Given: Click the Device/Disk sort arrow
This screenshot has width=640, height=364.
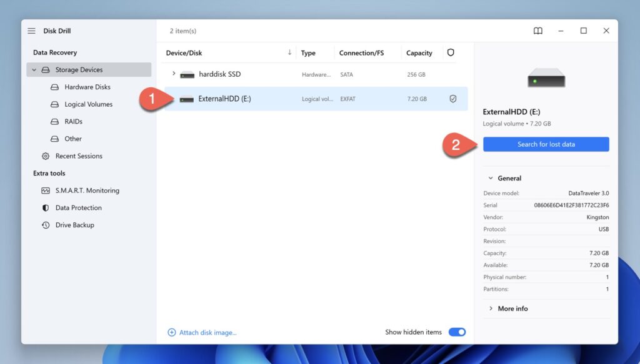Looking at the screenshot, I should (x=288, y=52).
